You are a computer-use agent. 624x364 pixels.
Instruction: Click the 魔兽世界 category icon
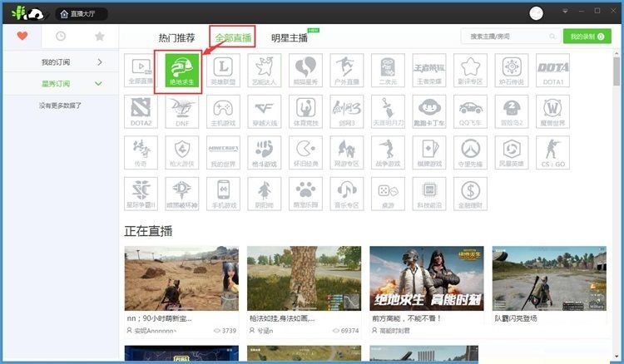point(552,111)
